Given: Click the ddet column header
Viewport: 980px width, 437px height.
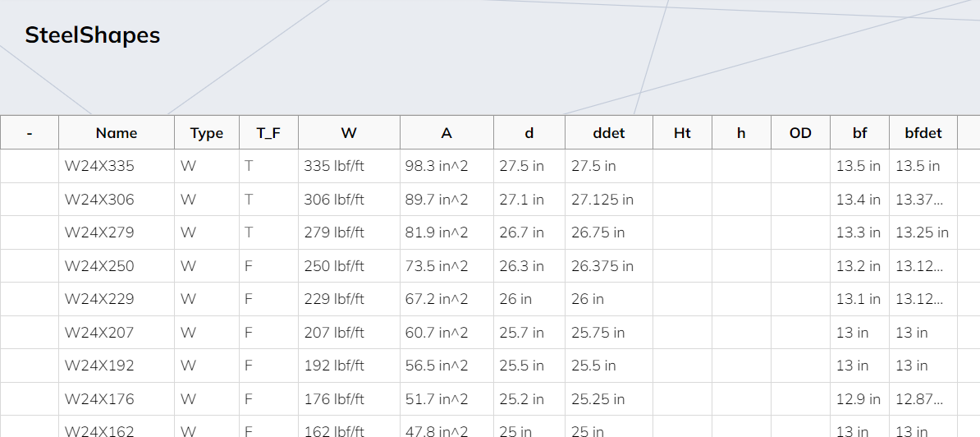Looking at the screenshot, I should pos(609,132).
